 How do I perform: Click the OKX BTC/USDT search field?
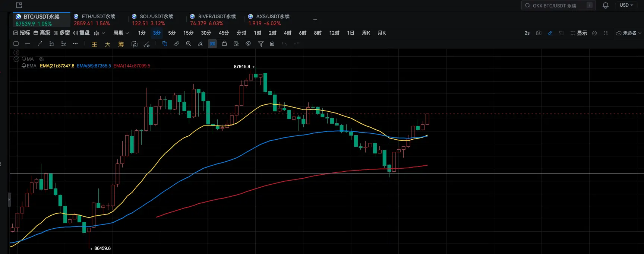(558, 5)
